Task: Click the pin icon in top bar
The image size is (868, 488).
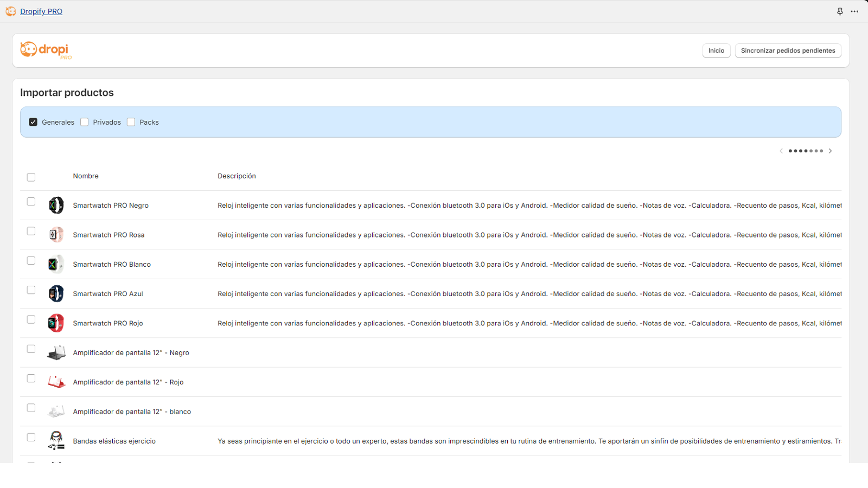Action: click(x=840, y=11)
